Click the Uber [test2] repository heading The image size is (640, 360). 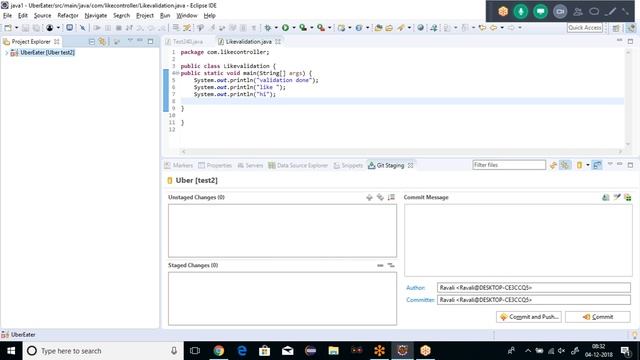(x=196, y=180)
